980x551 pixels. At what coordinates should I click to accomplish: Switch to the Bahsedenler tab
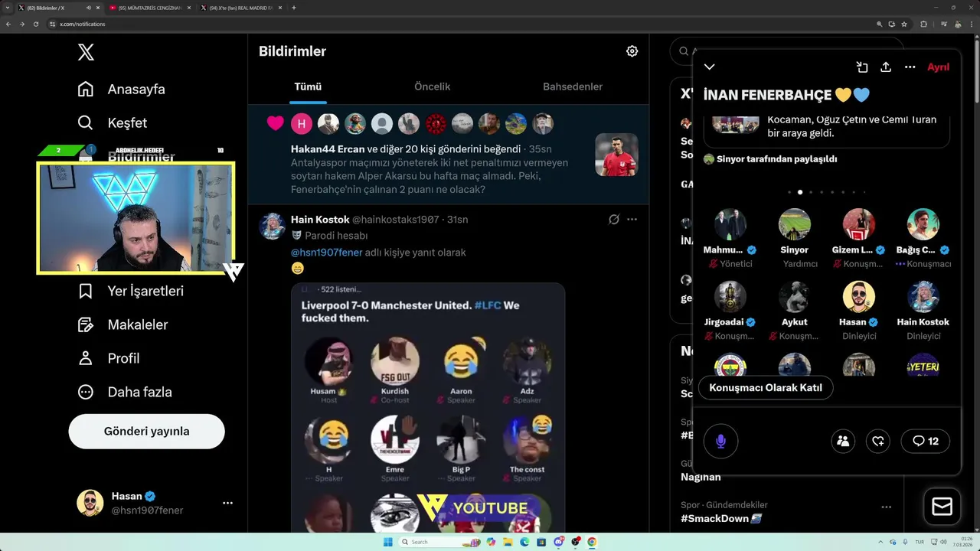click(x=573, y=86)
